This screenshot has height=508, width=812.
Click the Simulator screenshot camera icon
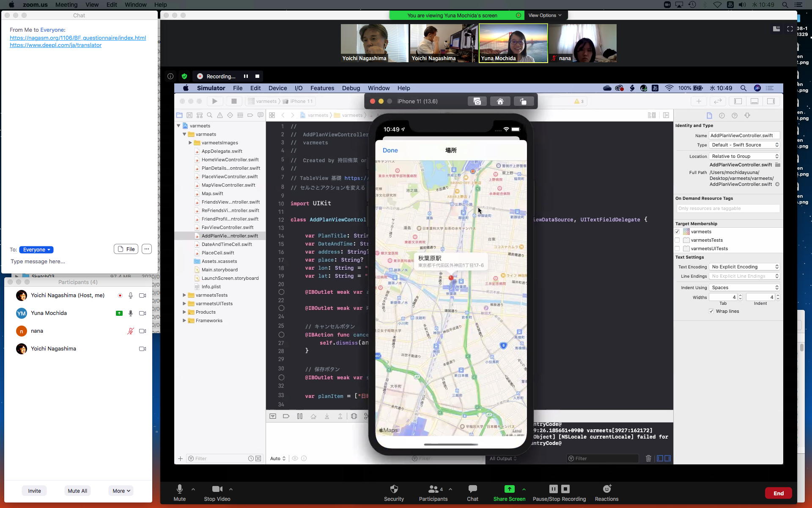(x=477, y=102)
